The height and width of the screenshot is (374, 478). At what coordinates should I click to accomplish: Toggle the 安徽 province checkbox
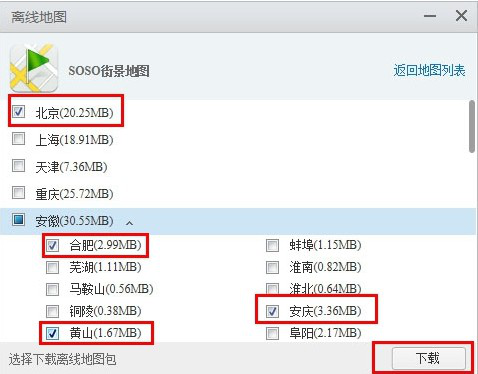tap(18, 220)
